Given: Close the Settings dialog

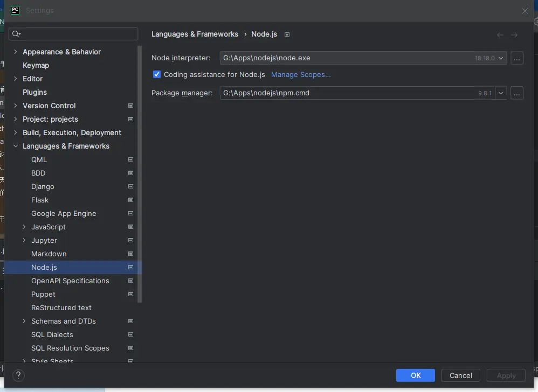Looking at the screenshot, I should pos(525,11).
